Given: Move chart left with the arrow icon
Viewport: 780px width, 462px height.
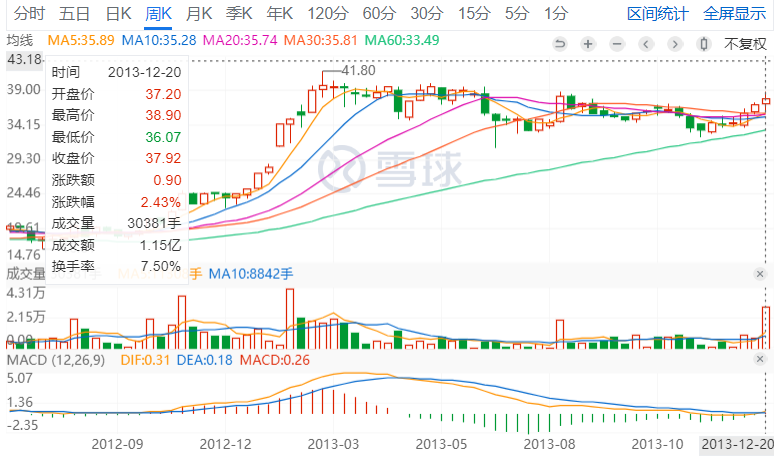Looking at the screenshot, I should click(646, 44).
